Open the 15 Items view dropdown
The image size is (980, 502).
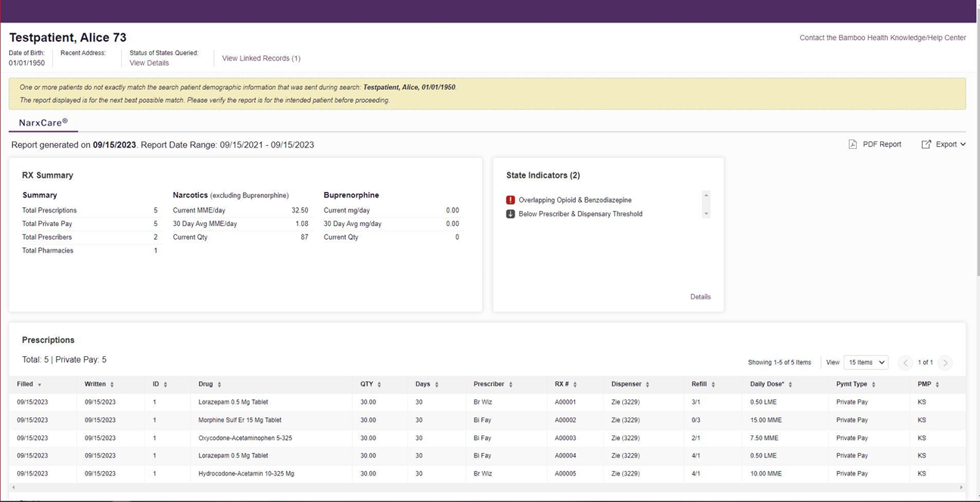[865, 363]
